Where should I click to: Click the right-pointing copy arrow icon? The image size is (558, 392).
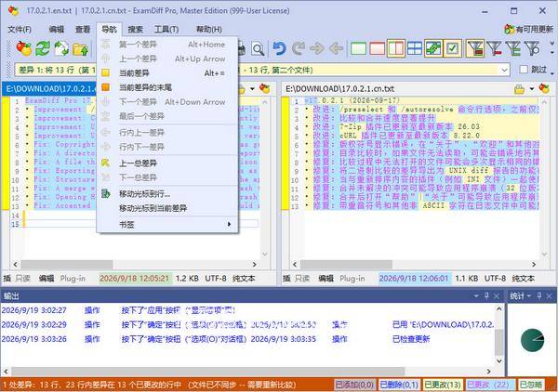(x=316, y=48)
